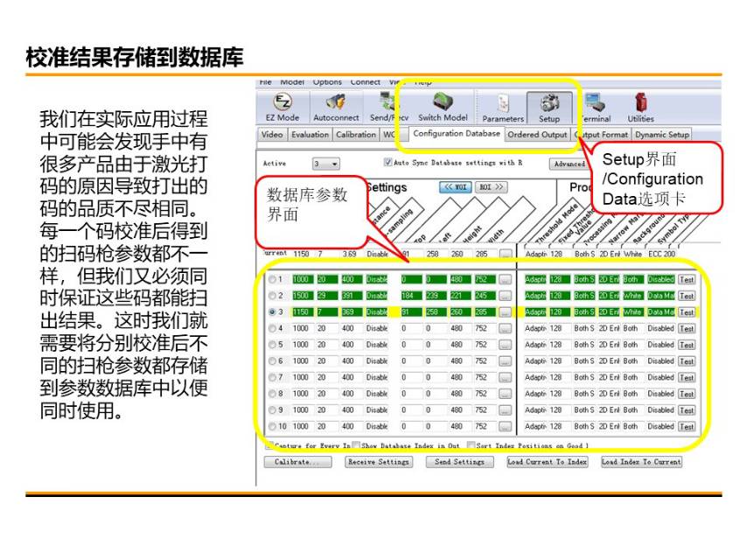This screenshot has width=747, height=560.
Task: Click the ROI >> button
Action: coord(491,187)
